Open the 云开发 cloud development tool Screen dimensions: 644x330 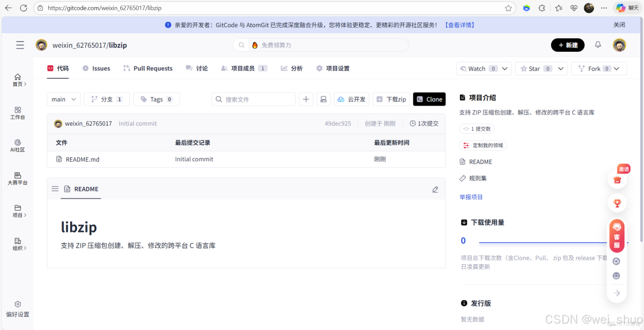tap(351, 99)
